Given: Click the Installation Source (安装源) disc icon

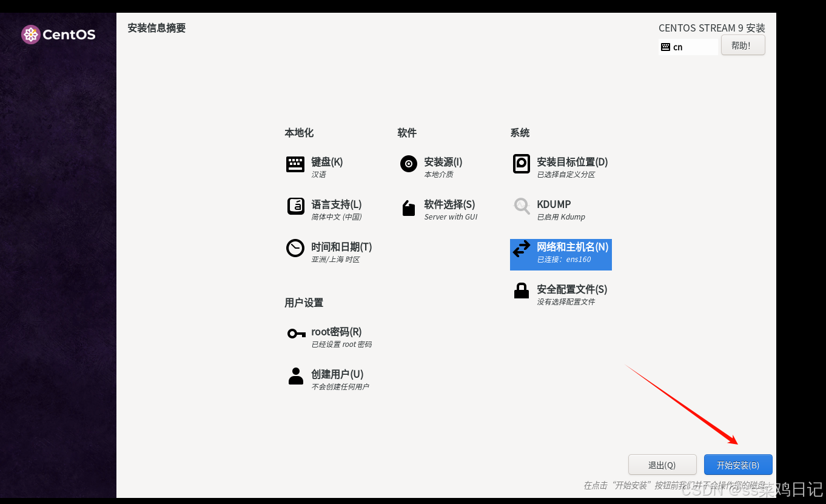Looking at the screenshot, I should pyautogui.click(x=409, y=164).
